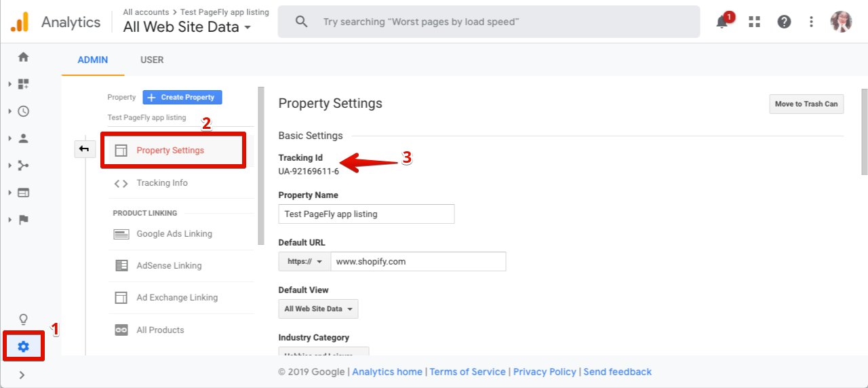Switch to the USER tab
The height and width of the screenshot is (388, 868).
tap(152, 60)
